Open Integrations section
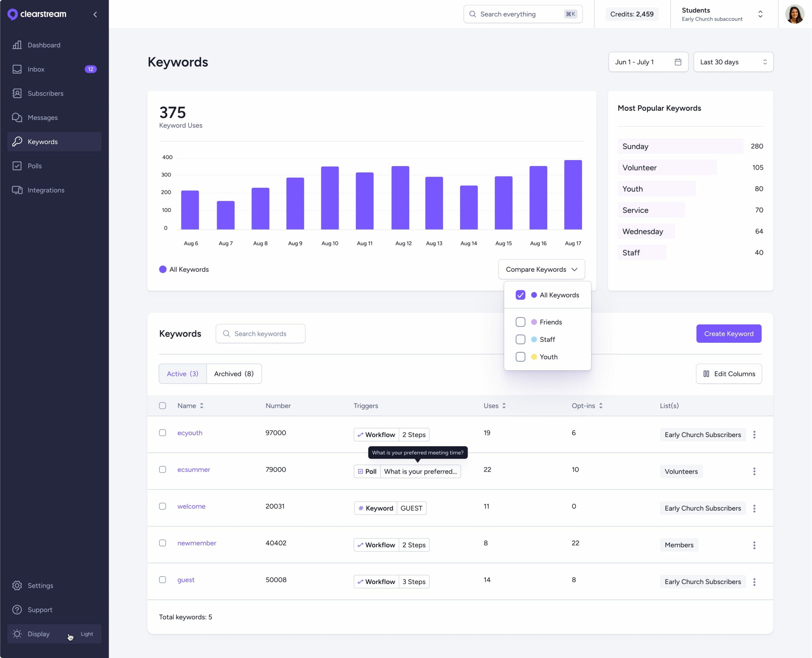The width and height of the screenshot is (812, 658). click(x=54, y=190)
